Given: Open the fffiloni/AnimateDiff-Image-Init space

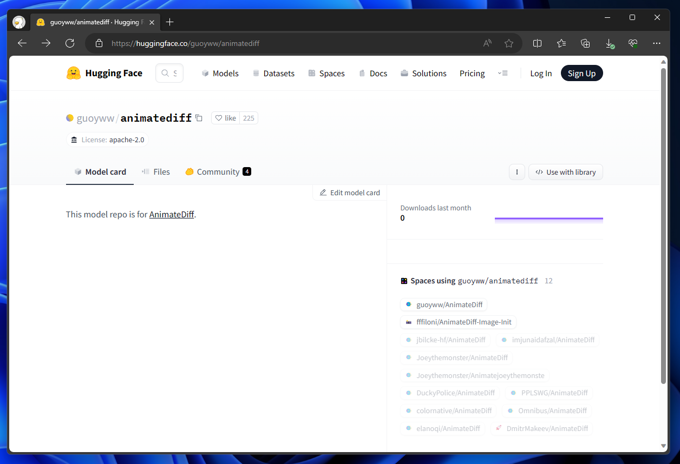Looking at the screenshot, I should (458, 322).
